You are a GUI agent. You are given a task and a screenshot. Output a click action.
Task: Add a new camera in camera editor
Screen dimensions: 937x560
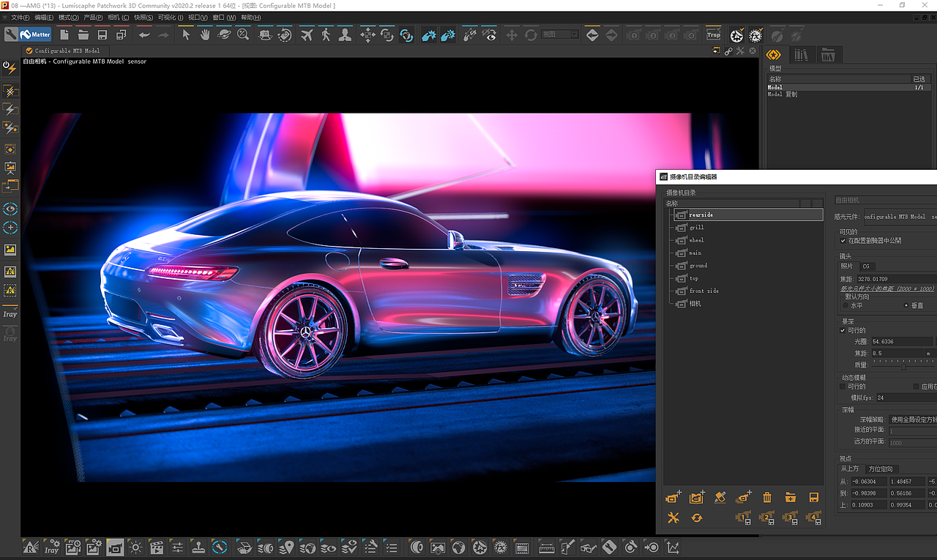point(673,497)
